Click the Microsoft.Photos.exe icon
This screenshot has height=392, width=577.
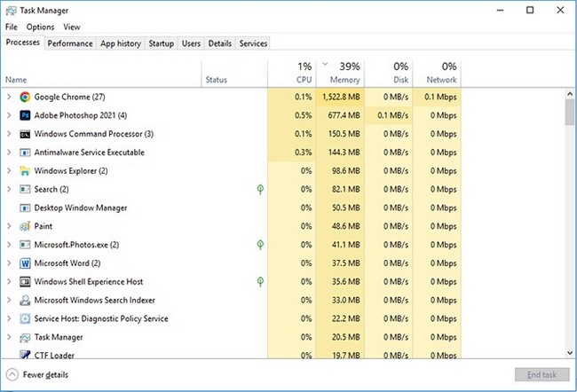(25, 245)
